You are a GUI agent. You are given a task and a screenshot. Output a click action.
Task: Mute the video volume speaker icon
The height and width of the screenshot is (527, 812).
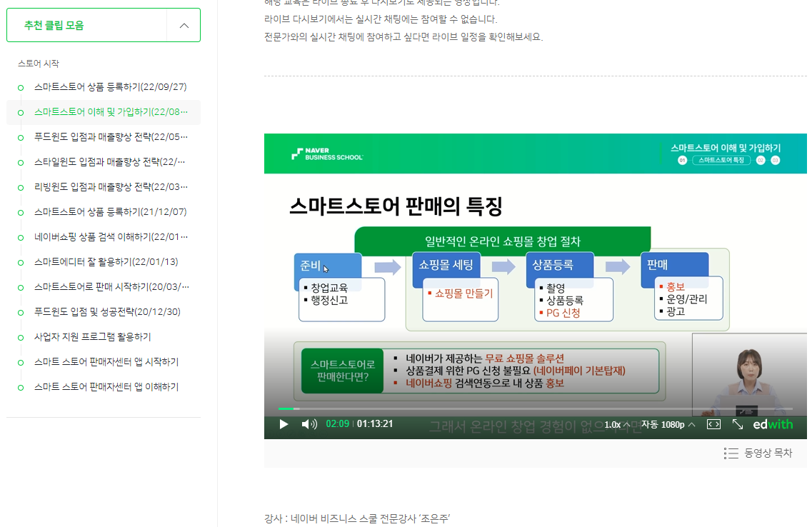point(309,424)
